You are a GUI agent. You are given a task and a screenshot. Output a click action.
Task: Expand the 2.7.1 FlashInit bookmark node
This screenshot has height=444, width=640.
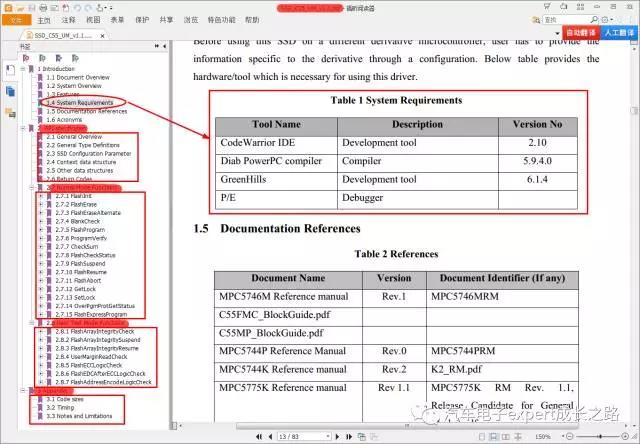tap(39, 197)
